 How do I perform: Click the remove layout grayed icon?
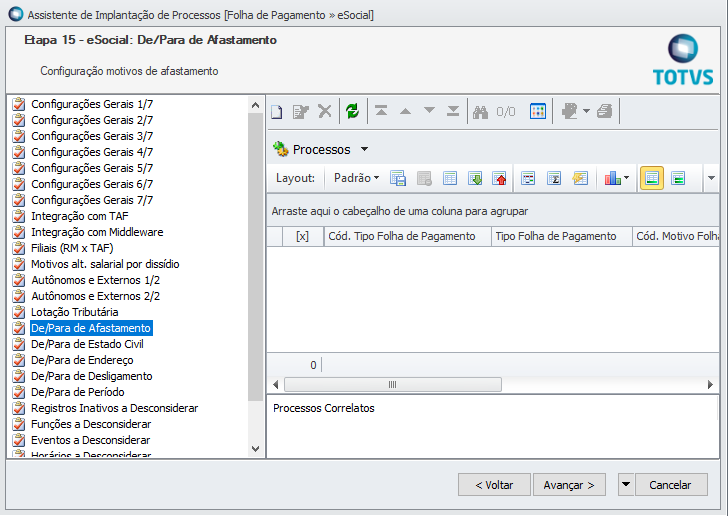coord(424,178)
